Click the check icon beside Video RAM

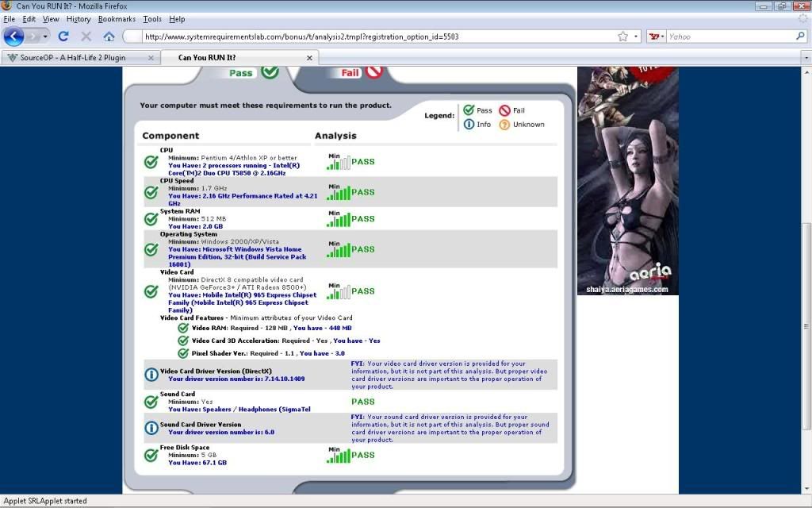click(x=183, y=328)
